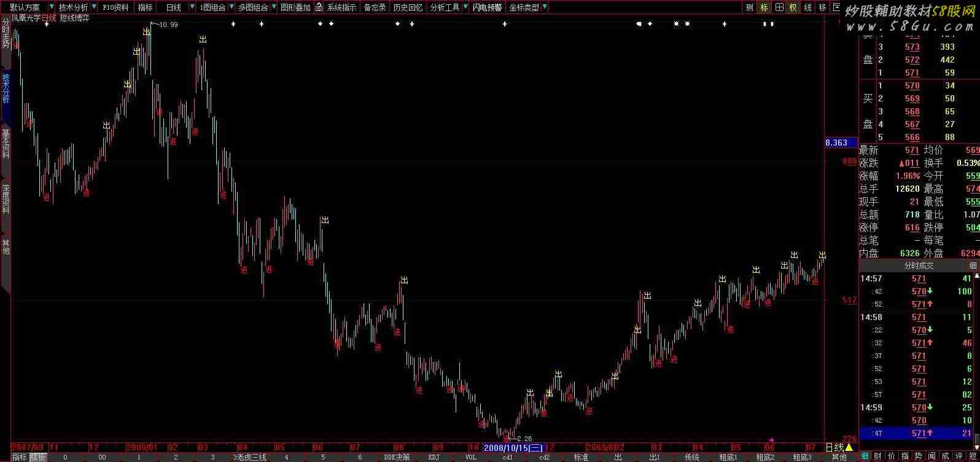Select the 细 detail tab in bottom-right panel
The image size is (980, 462).
point(865,456)
